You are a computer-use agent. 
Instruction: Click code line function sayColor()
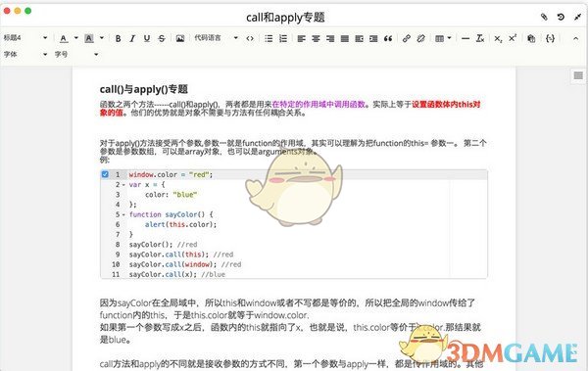pyautogui.click(x=171, y=214)
